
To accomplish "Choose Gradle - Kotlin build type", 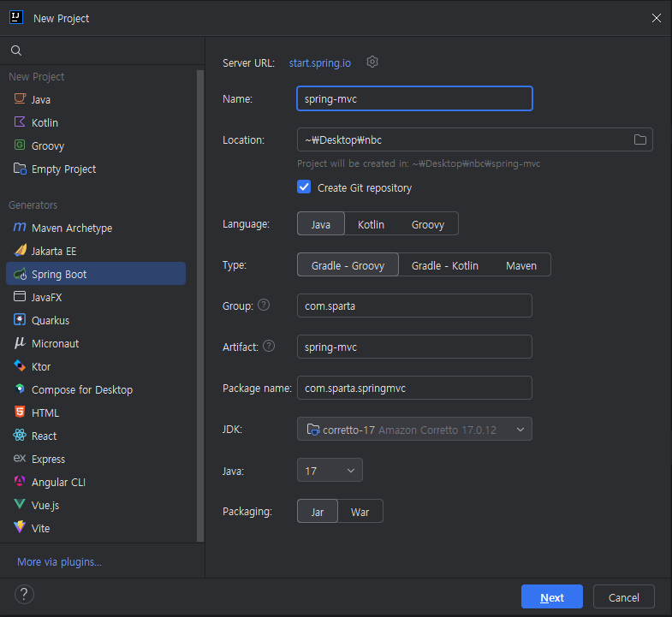I will point(445,264).
